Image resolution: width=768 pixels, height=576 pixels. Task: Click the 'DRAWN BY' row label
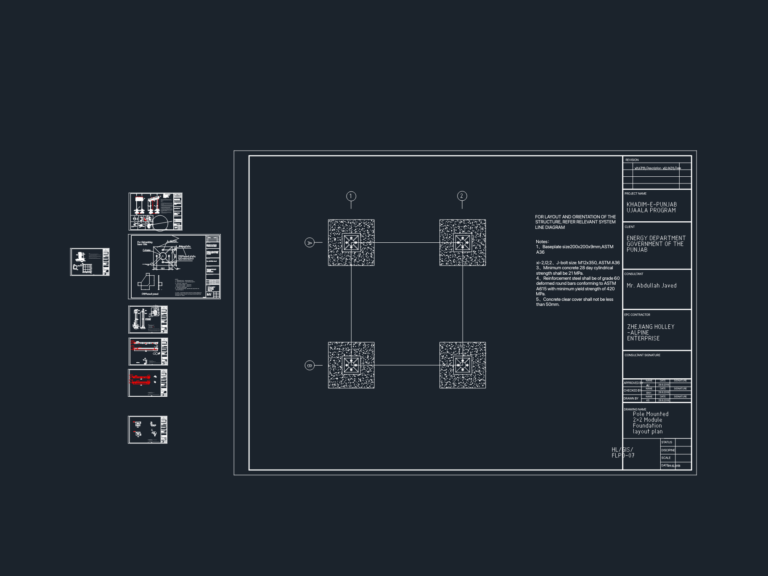(631, 398)
